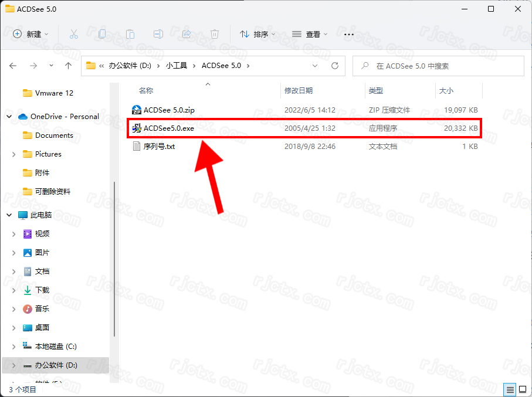Open the 新建 (New) dropdown menu

(x=31, y=34)
